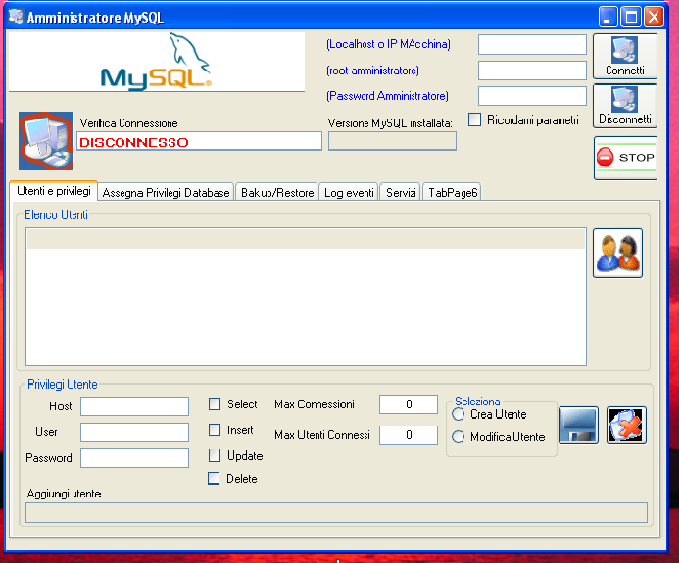
Task: Switch to Utenti e privilegi tab
Action: 54,191
